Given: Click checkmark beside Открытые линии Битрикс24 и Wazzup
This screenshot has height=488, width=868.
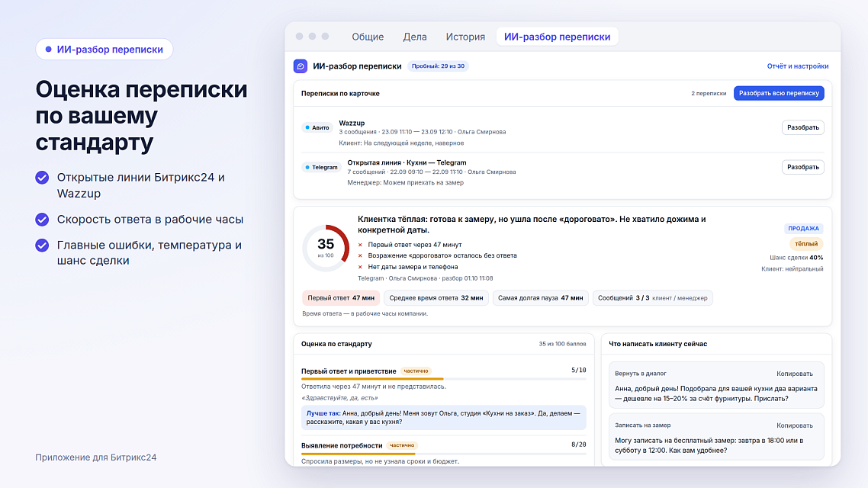Looking at the screenshot, I should coord(42,178).
